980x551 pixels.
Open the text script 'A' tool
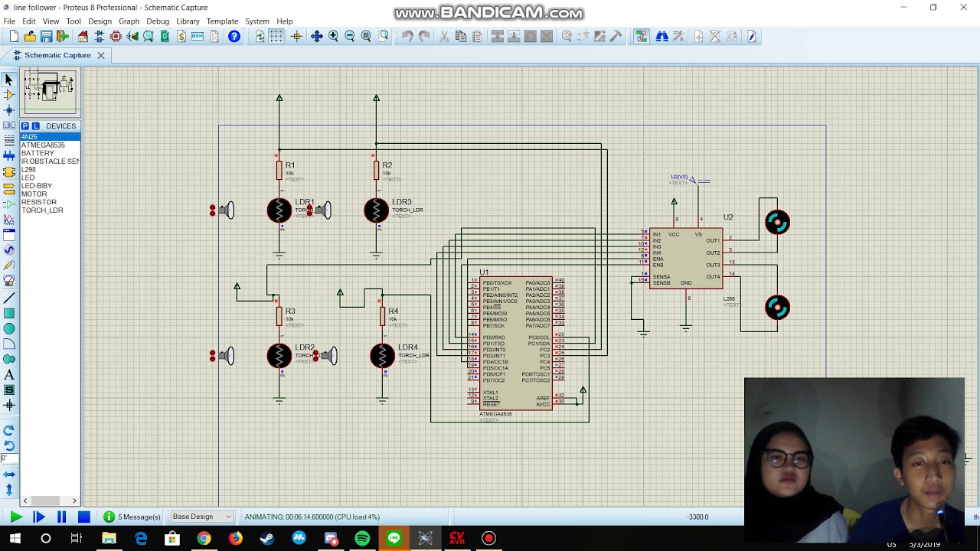tap(9, 375)
